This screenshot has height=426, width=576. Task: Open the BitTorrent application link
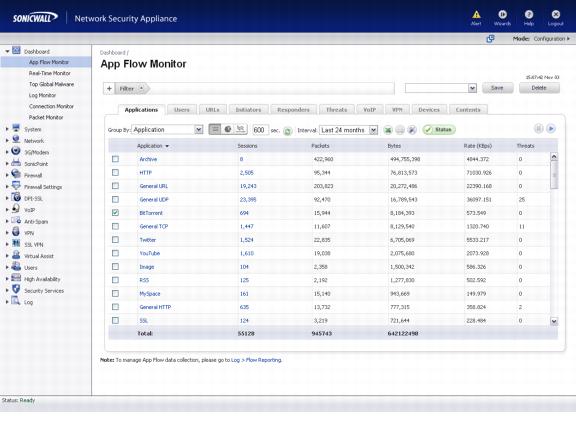[x=151, y=213]
